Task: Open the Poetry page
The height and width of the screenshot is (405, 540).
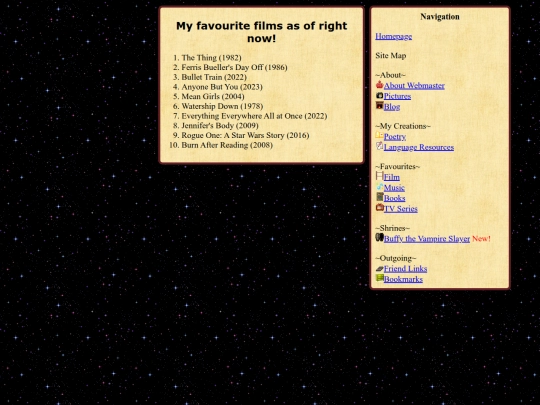Action: (395, 137)
